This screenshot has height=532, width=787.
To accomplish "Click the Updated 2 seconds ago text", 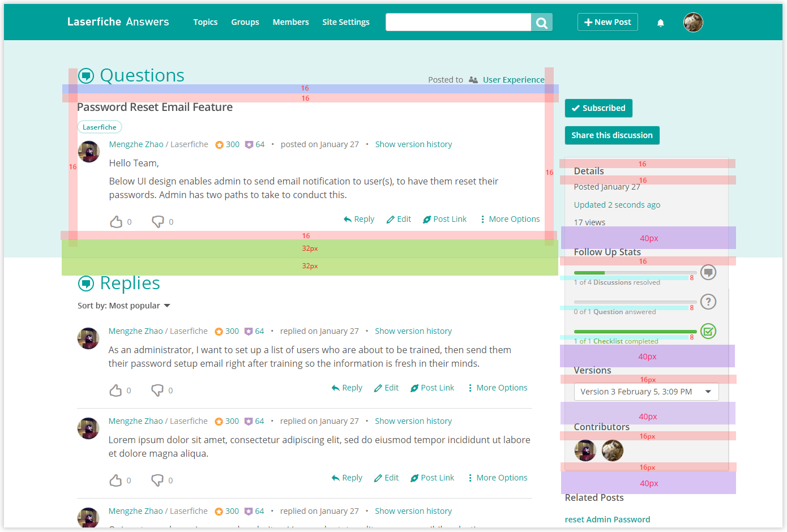I will coord(617,205).
